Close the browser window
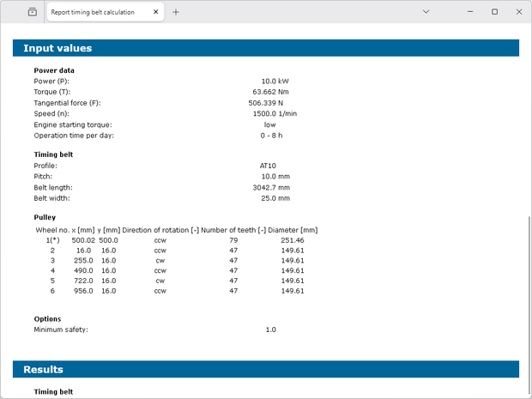This screenshot has width=532, height=399. [517, 12]
